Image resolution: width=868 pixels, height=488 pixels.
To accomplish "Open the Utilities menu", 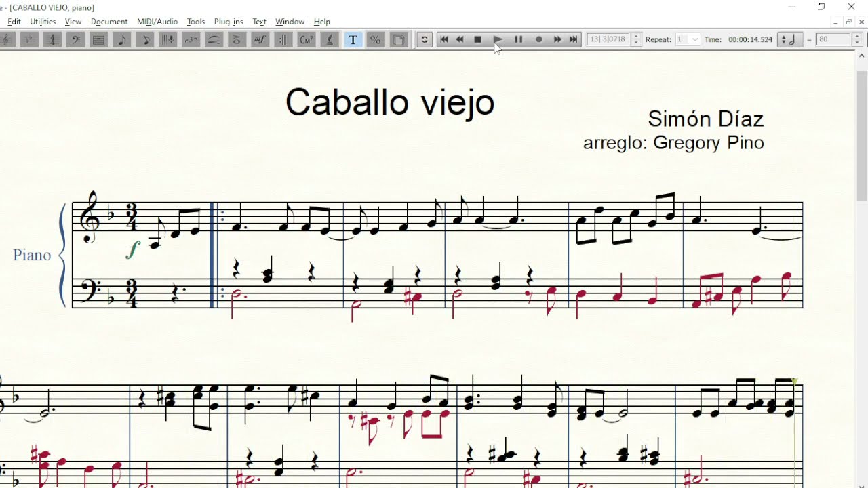I will [x=43, y=22].
